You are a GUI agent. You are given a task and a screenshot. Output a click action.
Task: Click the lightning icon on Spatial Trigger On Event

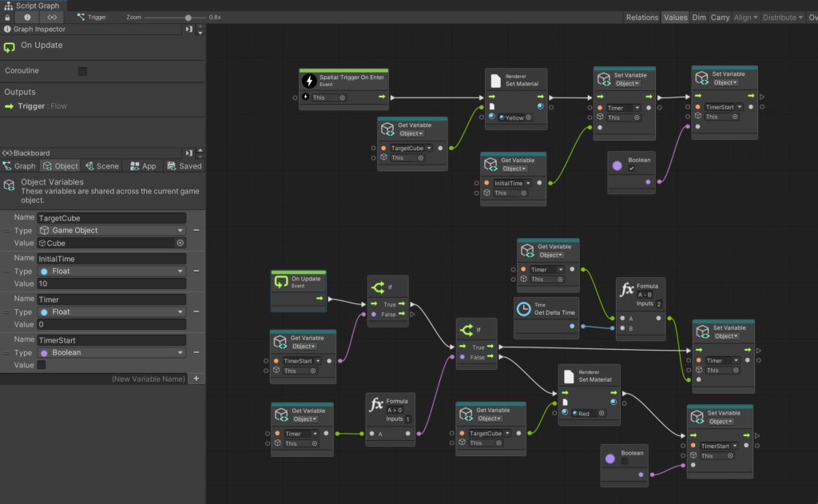(x=307, y=82)
